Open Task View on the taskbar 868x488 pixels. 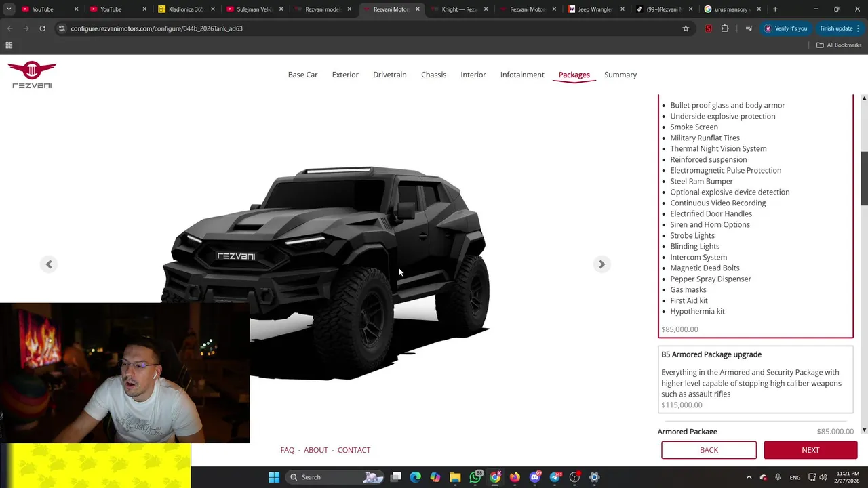click(x=396, y=477)
